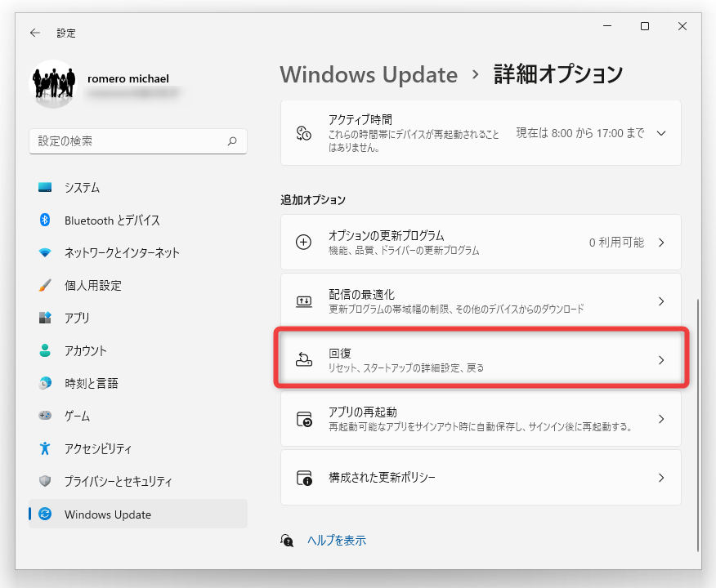Open the システム settings category
716x588 pixels.
pyautogui.click(x=138, y=188)
